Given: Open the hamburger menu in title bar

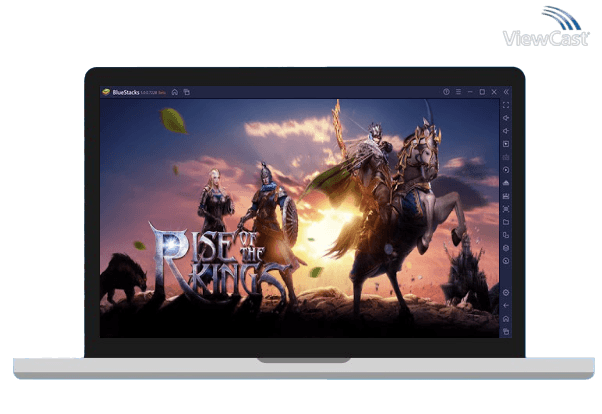Looking at the screenshot, I should pyautogui.click(x=458, y=92).
